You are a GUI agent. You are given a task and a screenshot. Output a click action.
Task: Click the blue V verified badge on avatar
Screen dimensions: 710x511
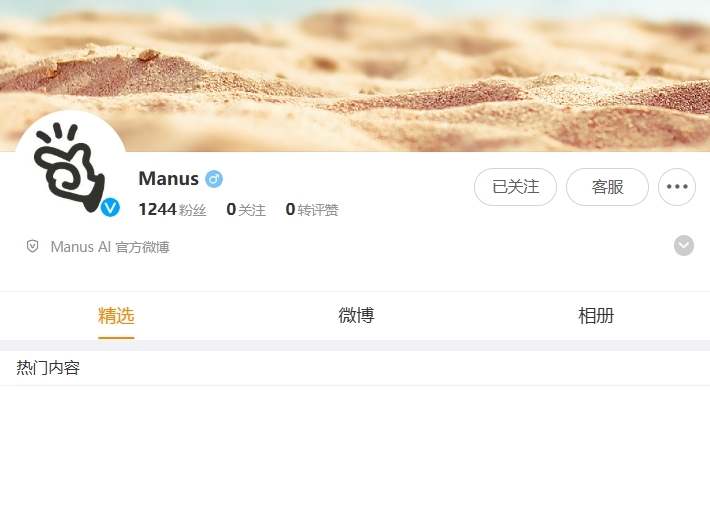110,208
